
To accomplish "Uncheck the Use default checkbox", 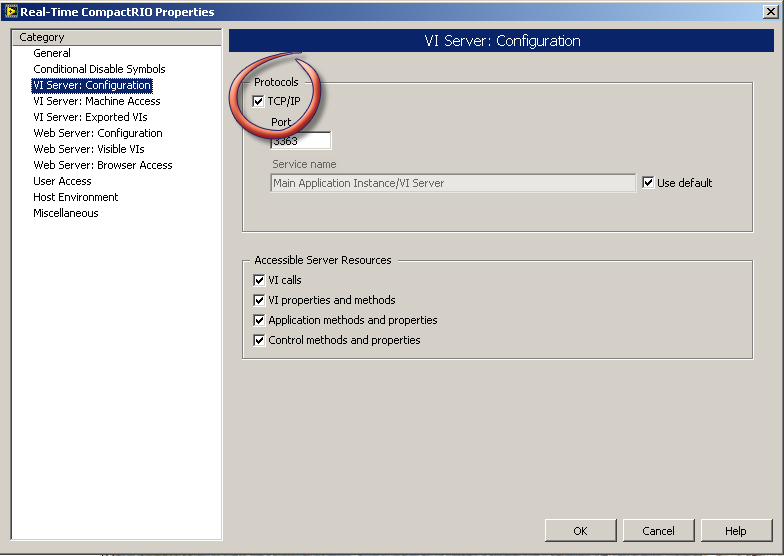I will tap(648, 182).
